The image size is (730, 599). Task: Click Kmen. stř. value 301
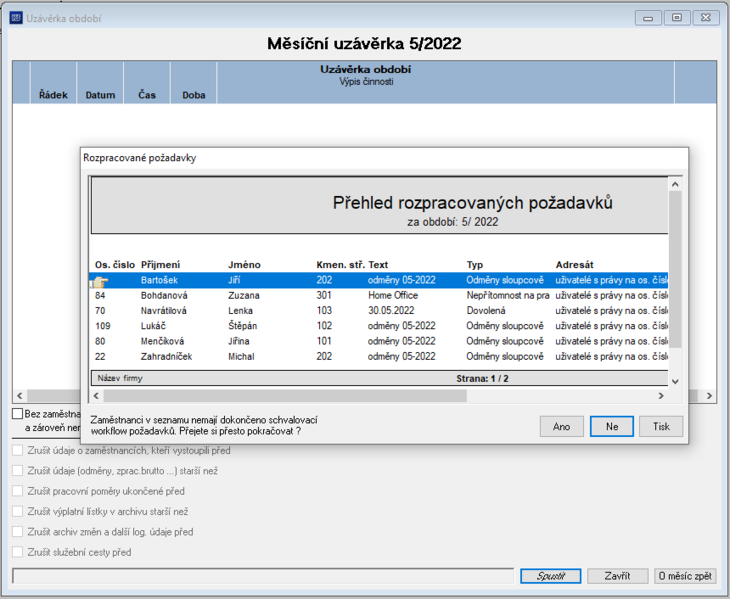[324, 296]
